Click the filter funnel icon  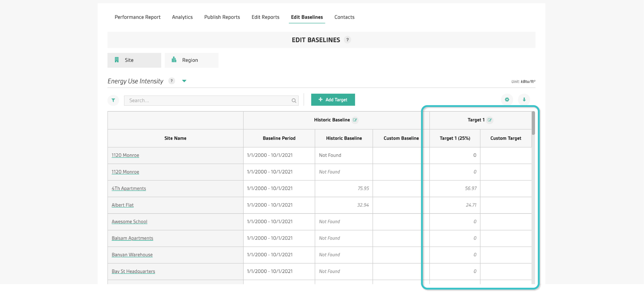point(113,100)
